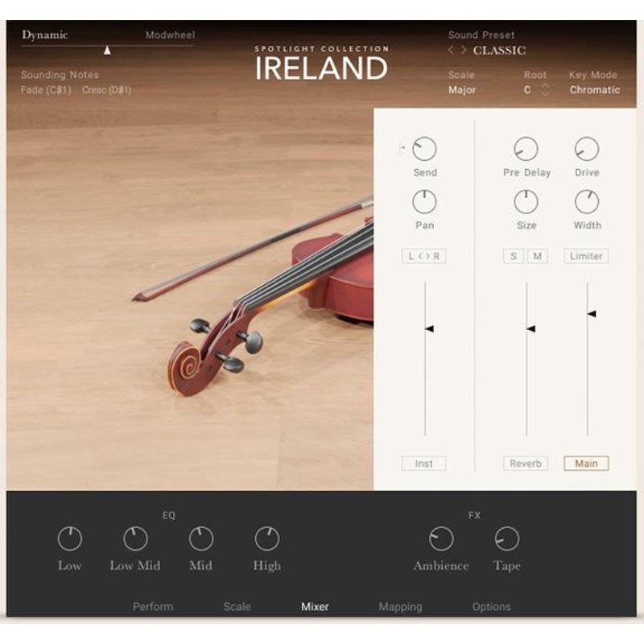Turn the Pan knob
The image size is (644, 644).
424,201
